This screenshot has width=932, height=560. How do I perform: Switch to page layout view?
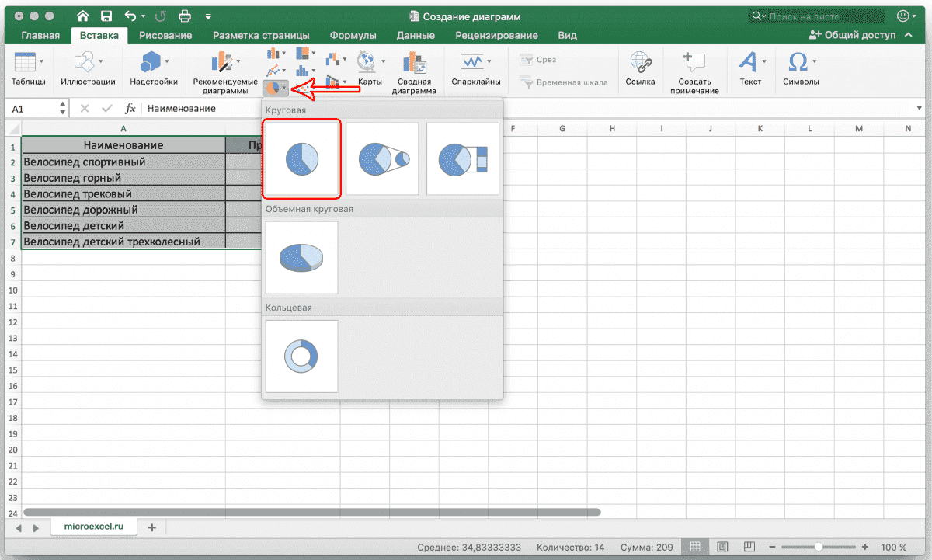click(x=722, y=547)
